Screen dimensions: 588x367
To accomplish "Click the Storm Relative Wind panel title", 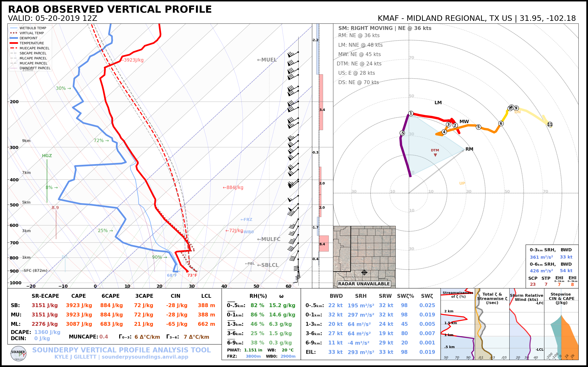I will [527, 297].
